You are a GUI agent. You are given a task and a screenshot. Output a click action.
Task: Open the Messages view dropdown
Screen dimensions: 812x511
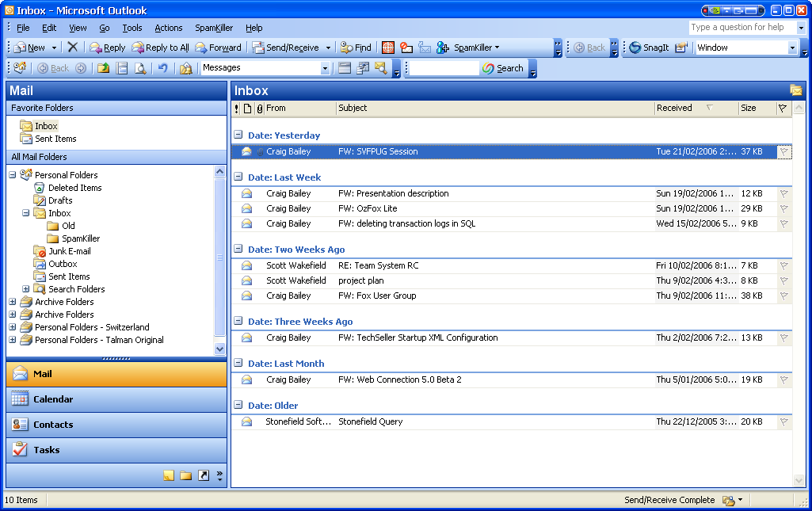coord(325,68)
